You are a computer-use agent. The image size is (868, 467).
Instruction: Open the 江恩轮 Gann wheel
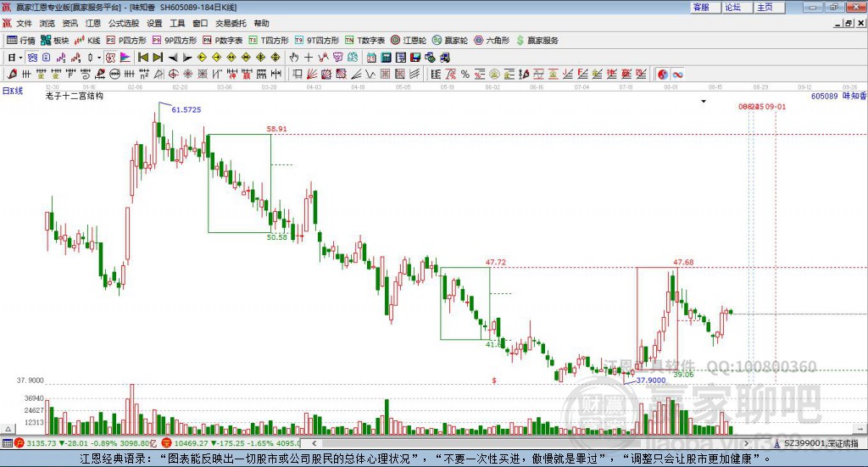(x=409, y=41)
